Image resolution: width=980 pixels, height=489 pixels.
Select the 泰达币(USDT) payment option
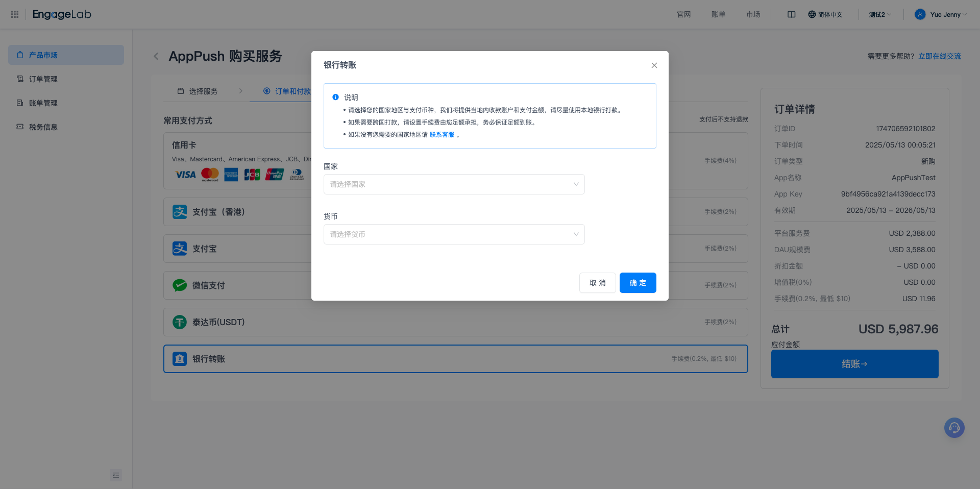(x=456, y=322)
